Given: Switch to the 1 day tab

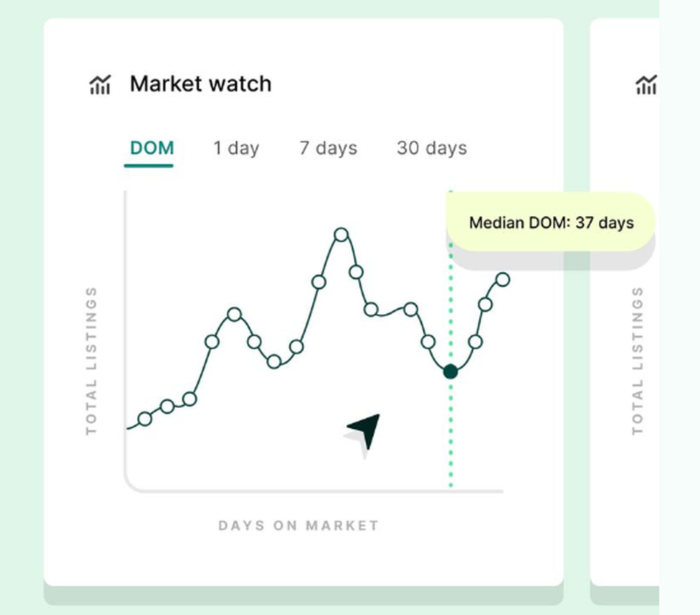Looking at the screenshot, I should 236,148.
